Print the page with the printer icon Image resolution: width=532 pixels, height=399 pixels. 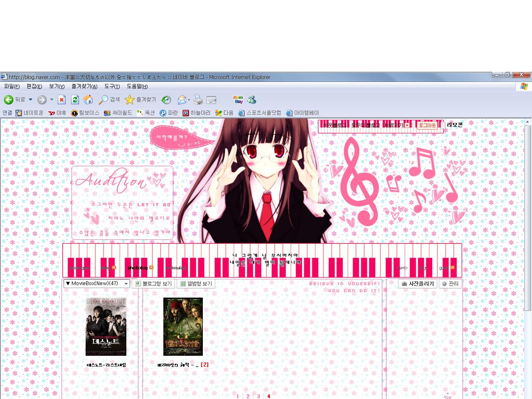tap(198, 100)
